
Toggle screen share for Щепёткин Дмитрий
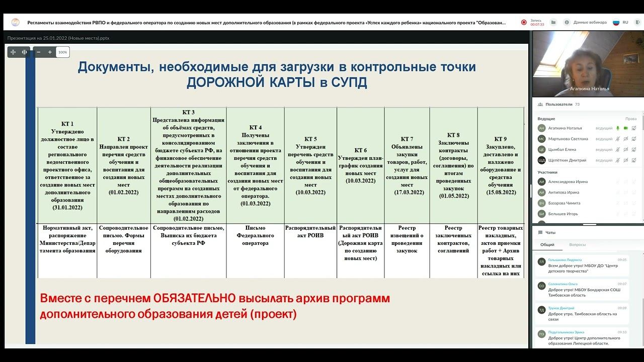coord(634,160)
